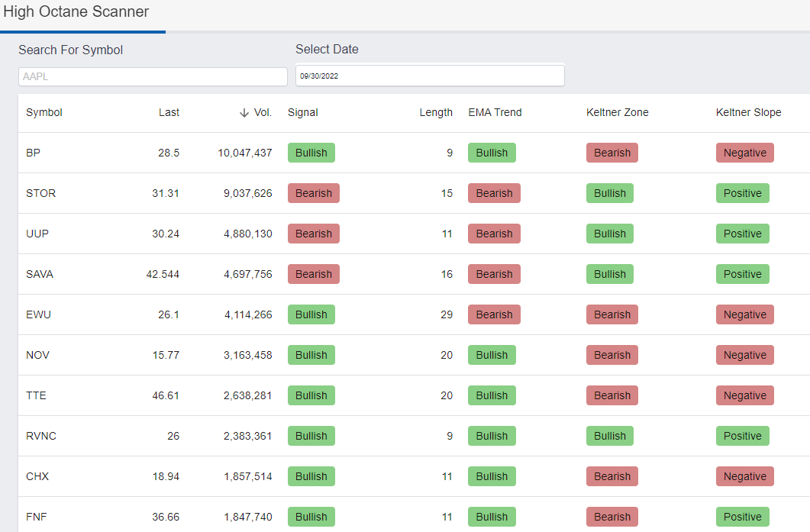Click the Search For Symbol label
The height and width of the screenshot is (532, 810).
[71, 50]
